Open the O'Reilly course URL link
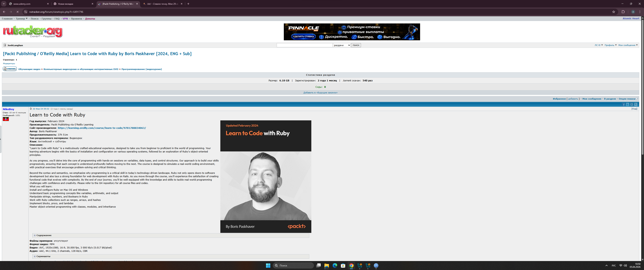The image size is (644, 270). 102,128
